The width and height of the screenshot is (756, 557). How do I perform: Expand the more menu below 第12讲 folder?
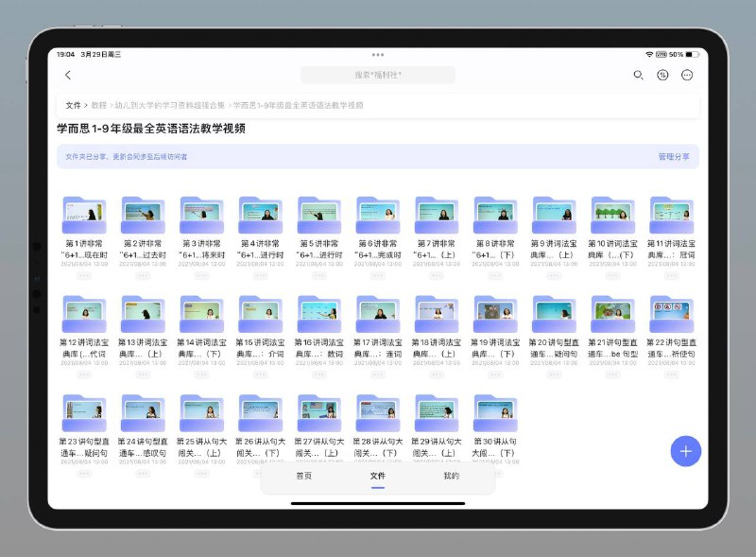[84, 374]
